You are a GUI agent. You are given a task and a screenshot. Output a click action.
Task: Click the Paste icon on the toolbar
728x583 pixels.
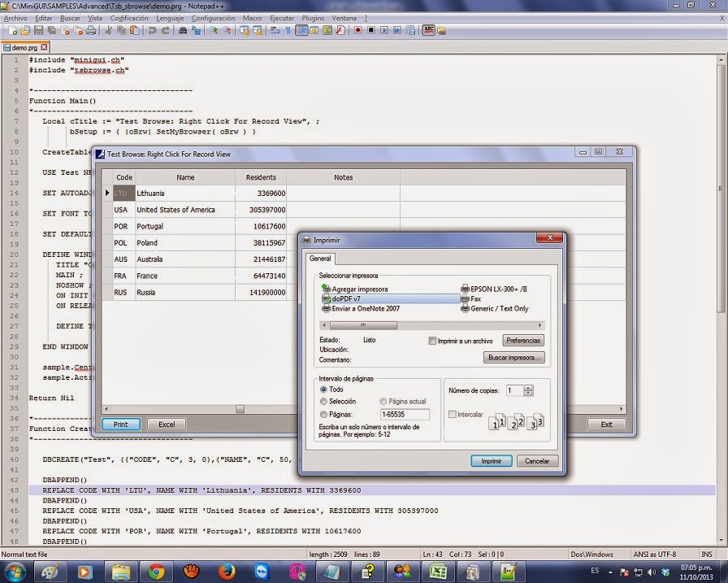click(136, 31)
